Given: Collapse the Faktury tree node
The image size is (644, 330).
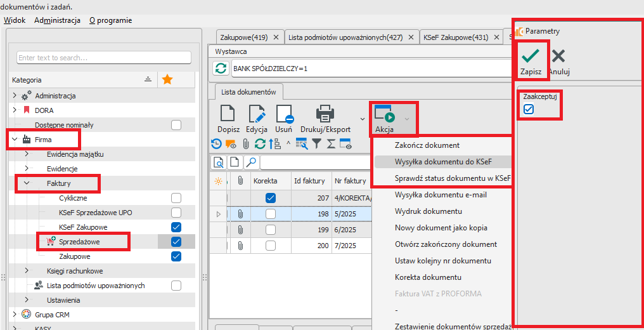Looking at the screenshot, I should [27, 183].
